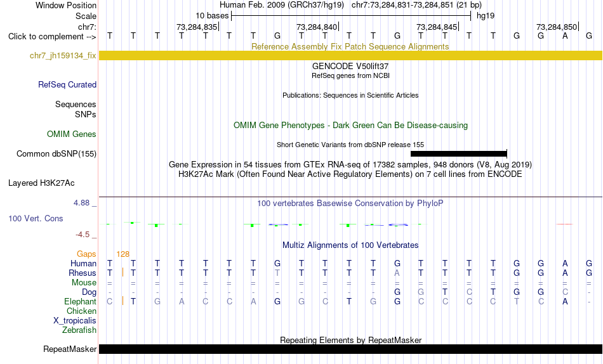
Task: Click the A base in the complement sequence row
Action: 565,36
